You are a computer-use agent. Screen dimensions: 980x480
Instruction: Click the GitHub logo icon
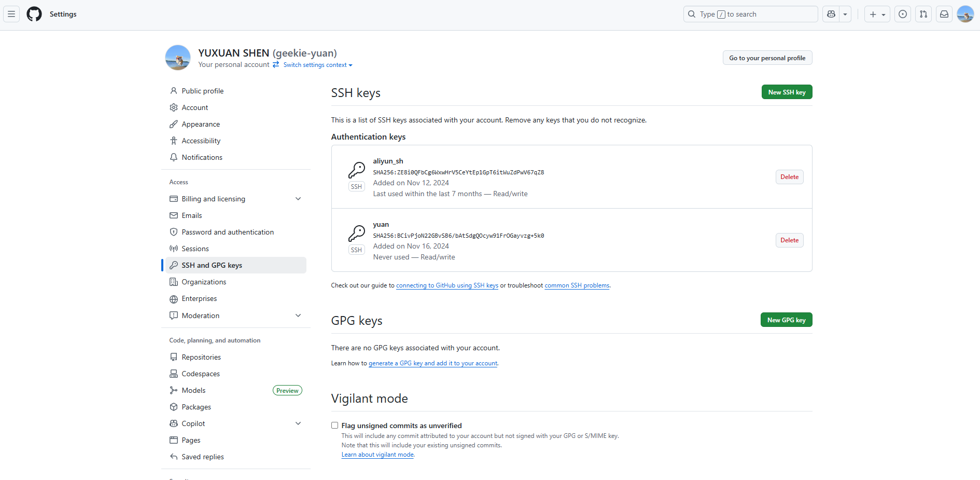(34, 14)
